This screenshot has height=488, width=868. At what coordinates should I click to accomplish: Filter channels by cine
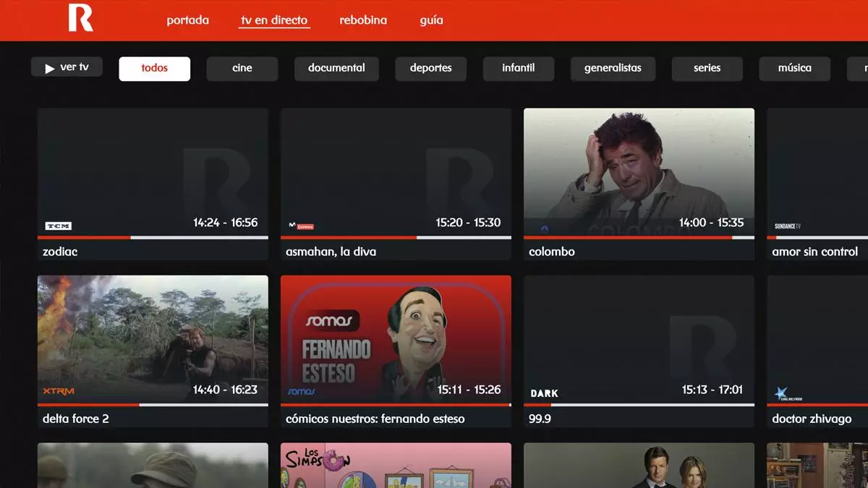[x=242, y=68]
